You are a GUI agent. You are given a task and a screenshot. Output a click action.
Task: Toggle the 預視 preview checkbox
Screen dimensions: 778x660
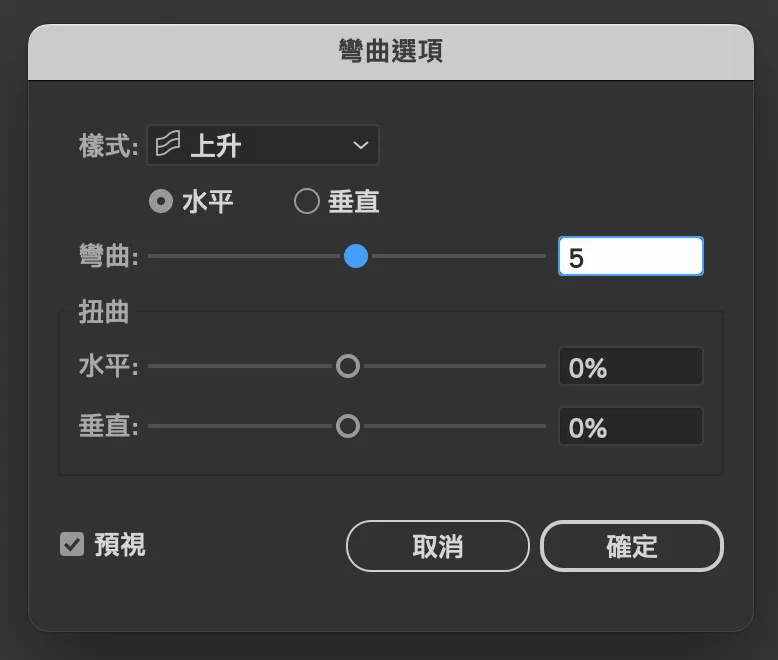coord(72,544)
